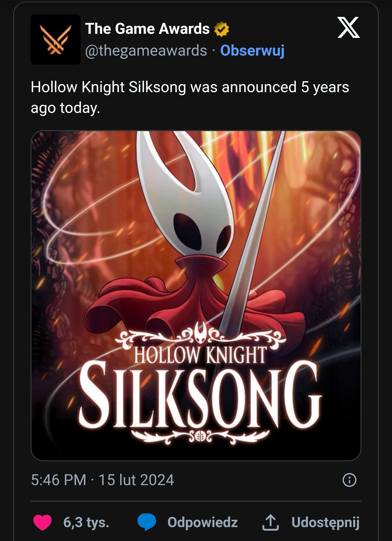Open The Game Awards profile avatar

click(56, 40)
